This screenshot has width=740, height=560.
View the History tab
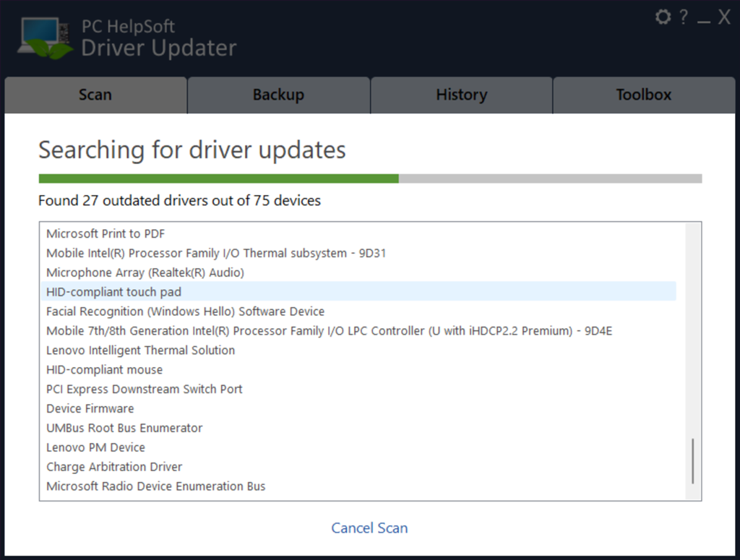(x=462, y=95)
